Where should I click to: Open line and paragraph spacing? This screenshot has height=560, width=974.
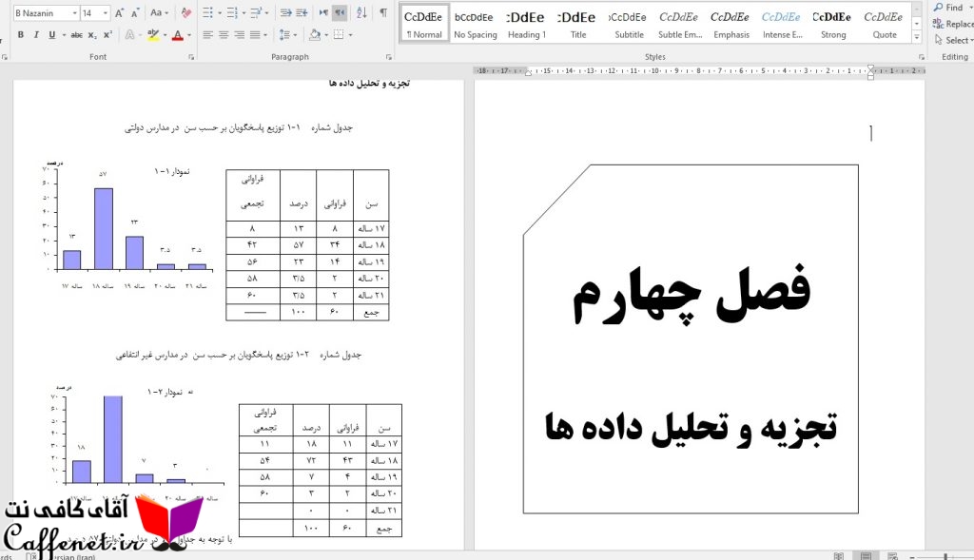(283, 35)
